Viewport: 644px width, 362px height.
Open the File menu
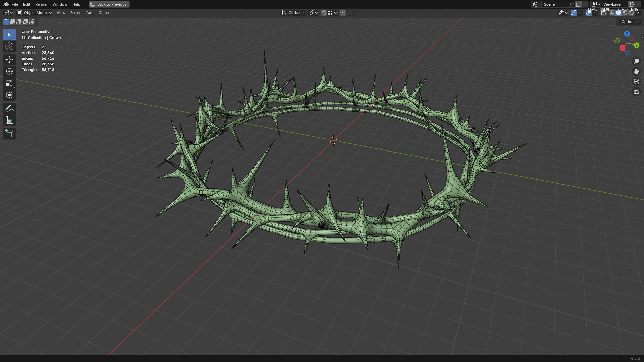pos(15,4)
